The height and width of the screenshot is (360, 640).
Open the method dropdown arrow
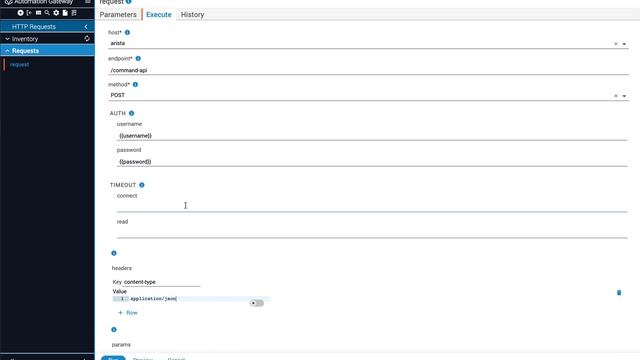point(624,96)
